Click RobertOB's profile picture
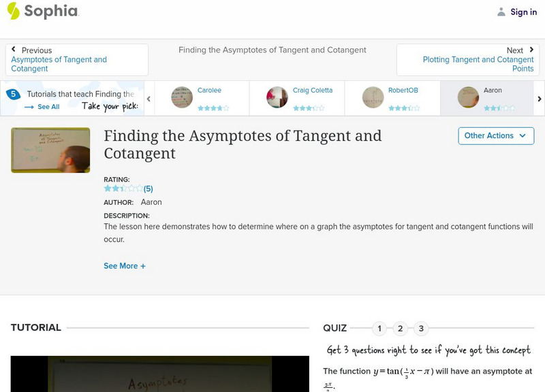The image size is (545, 392). 371,97
